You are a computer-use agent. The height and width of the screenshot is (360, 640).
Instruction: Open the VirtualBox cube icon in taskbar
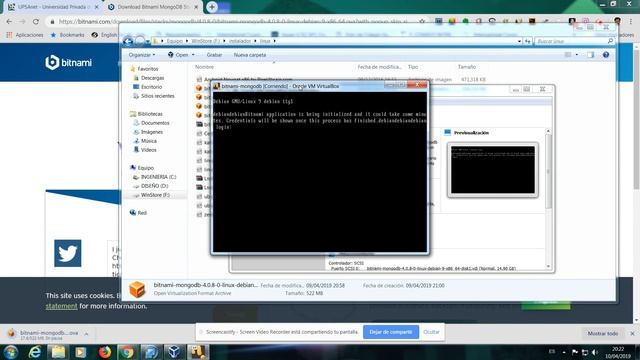pyautogui.click(x=174, y=352)
